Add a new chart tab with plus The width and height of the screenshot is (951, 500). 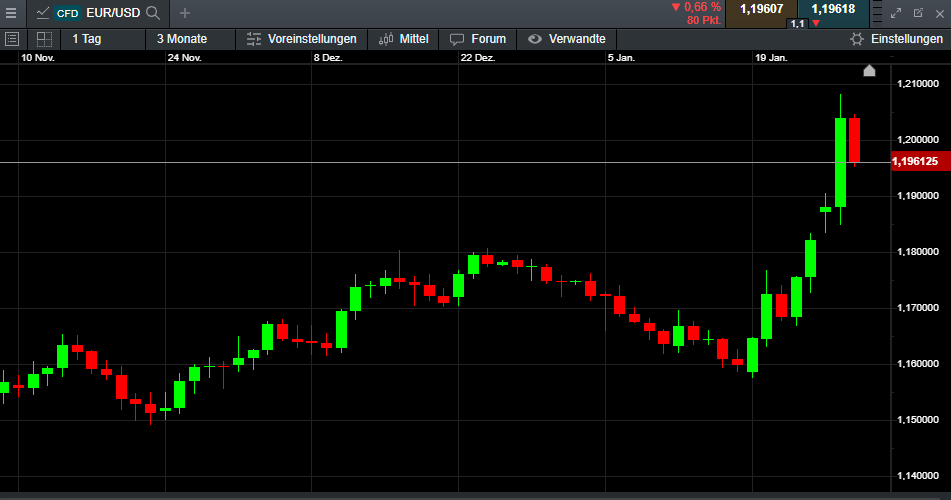click(x=184, y=13)
